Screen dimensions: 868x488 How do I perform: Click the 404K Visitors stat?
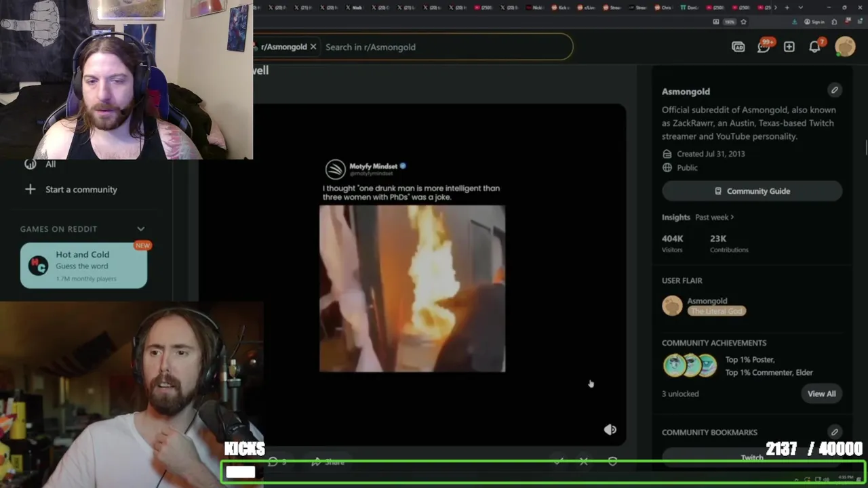(673, 243)
